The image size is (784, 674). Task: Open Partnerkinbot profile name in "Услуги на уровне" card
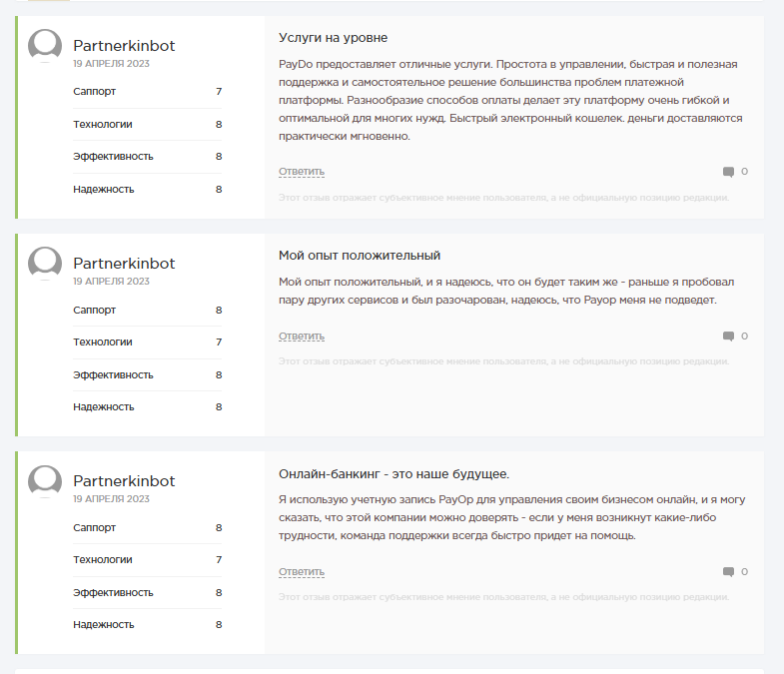(124, 46)
